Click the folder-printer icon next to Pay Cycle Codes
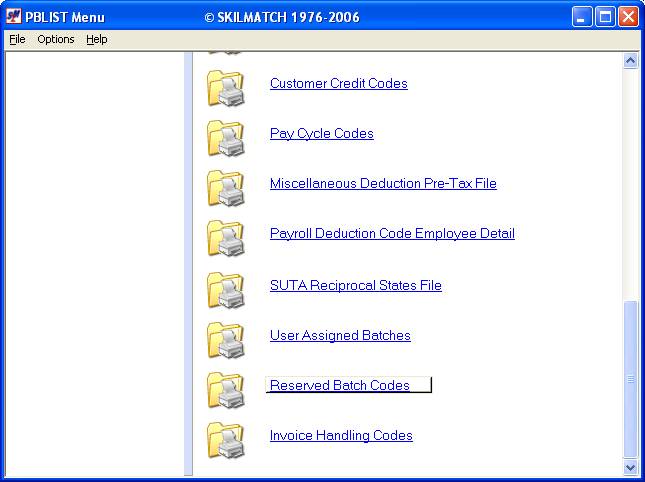645x482 pixels. point(226,138)
